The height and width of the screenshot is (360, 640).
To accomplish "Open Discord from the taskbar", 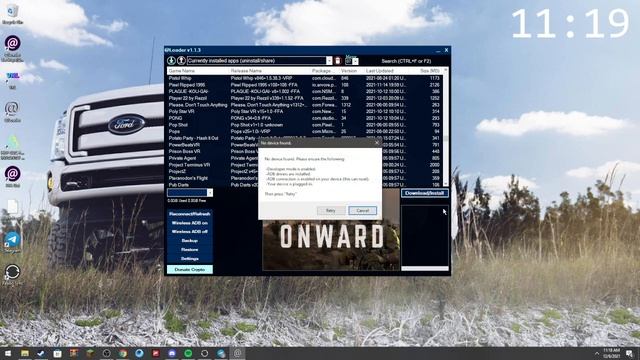I will click(172, 353).
